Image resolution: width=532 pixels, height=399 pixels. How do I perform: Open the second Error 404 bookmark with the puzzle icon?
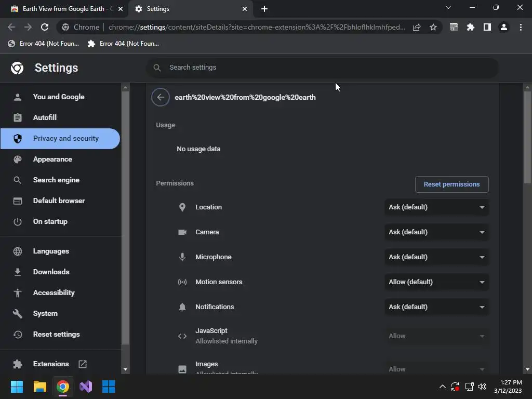[123, 44]
